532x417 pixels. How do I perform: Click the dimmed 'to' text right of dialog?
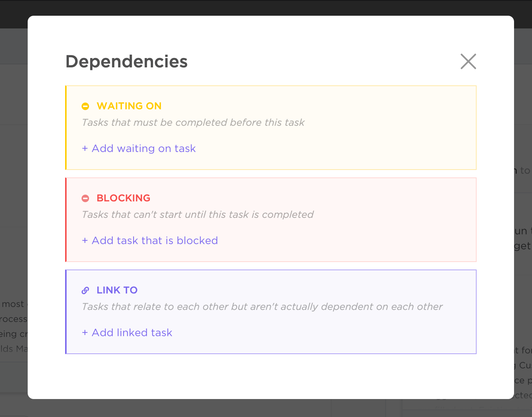pyautogui.click(x=525, y=171)
